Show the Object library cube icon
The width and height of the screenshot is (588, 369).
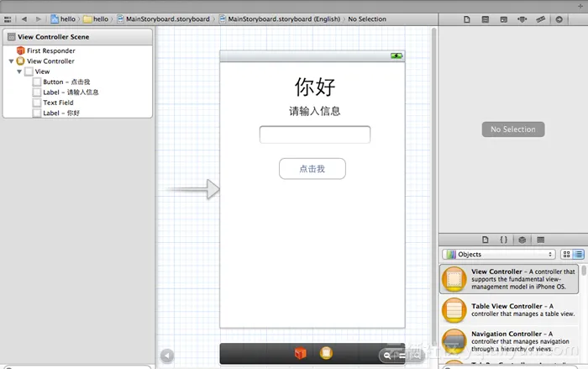[522, 240]
